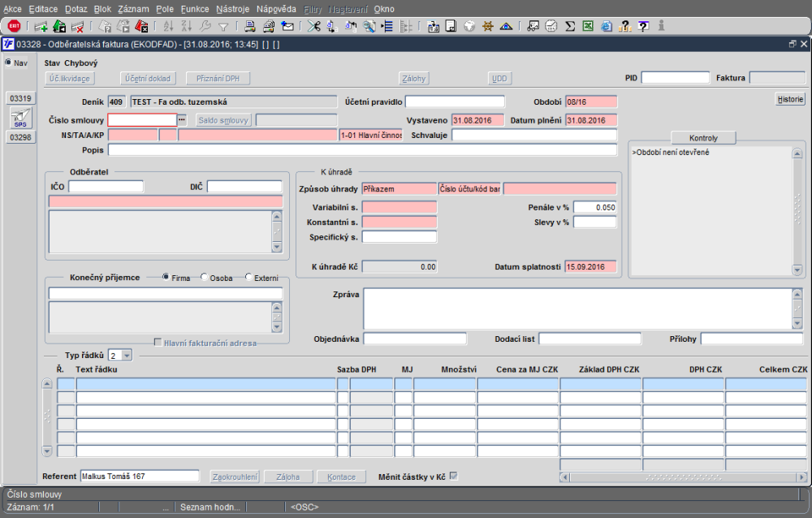
Task: Click the printer icon in the toolbar
Action: (x=250, y=26)
